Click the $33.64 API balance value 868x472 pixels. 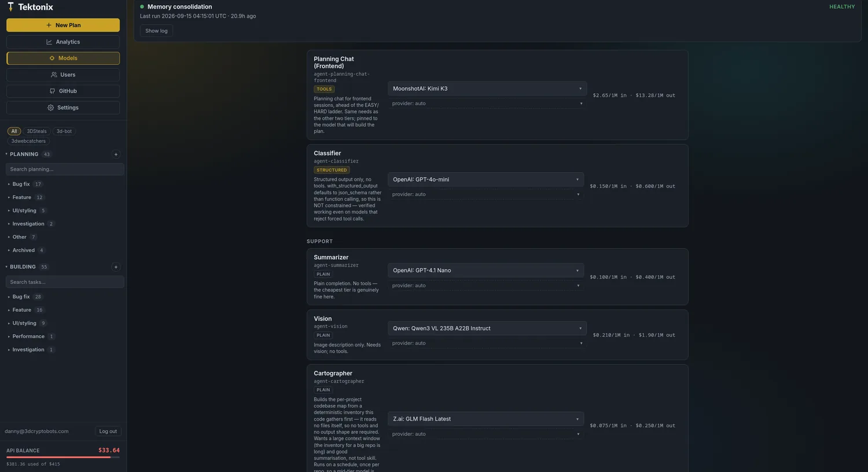coord(109,451)
